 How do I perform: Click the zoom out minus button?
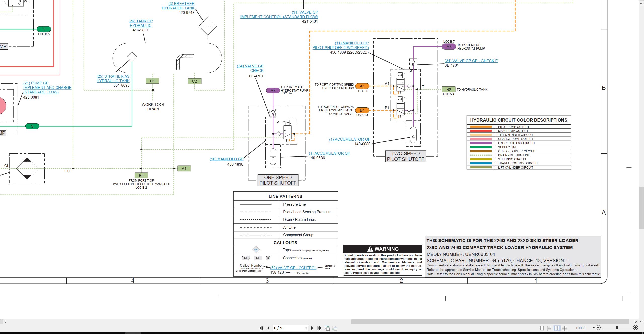pyautogui.click(x=598, y=328)
